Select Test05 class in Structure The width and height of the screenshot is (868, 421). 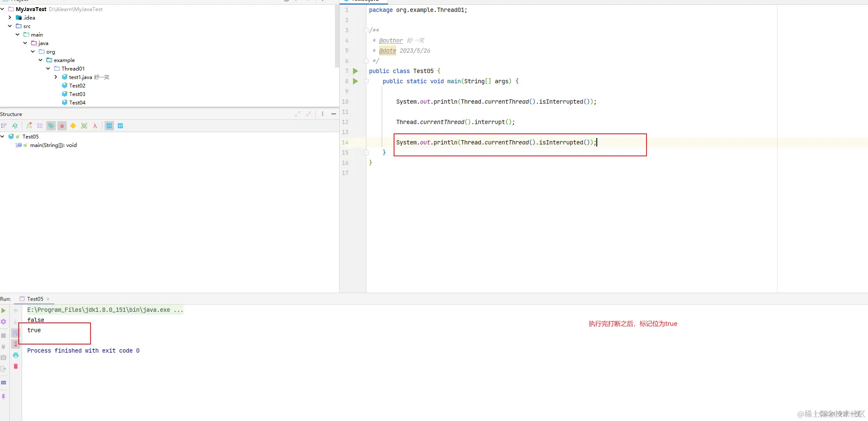pos(30,136)
